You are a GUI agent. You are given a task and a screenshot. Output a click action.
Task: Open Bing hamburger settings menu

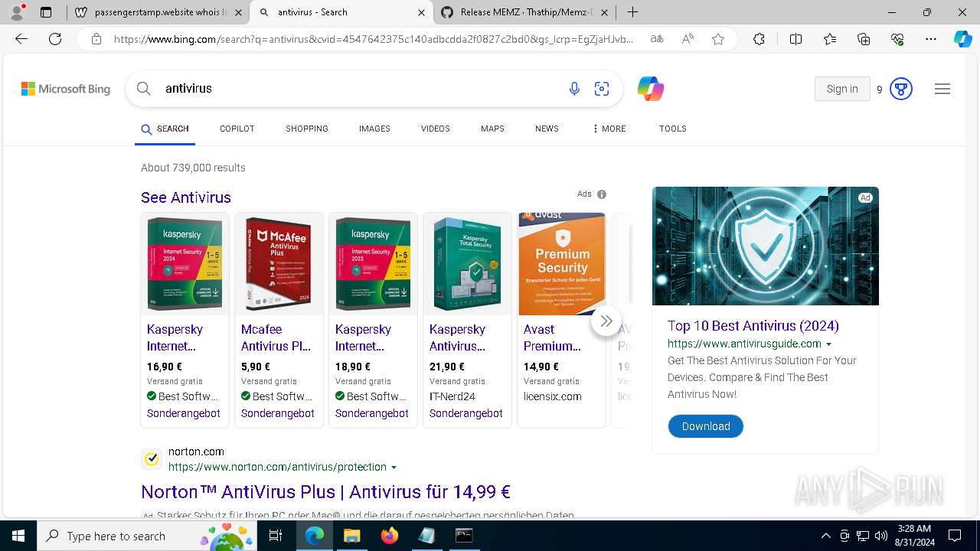pos(942,89)
